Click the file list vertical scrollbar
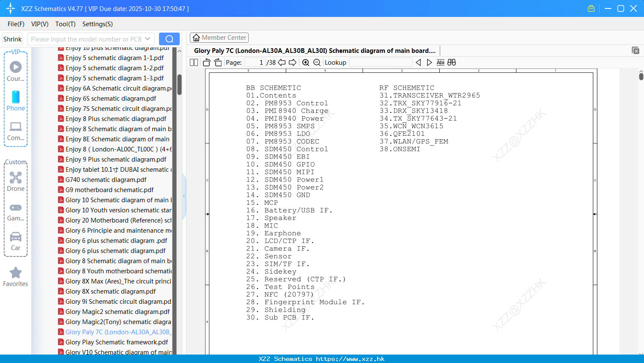 pos(179,85)
